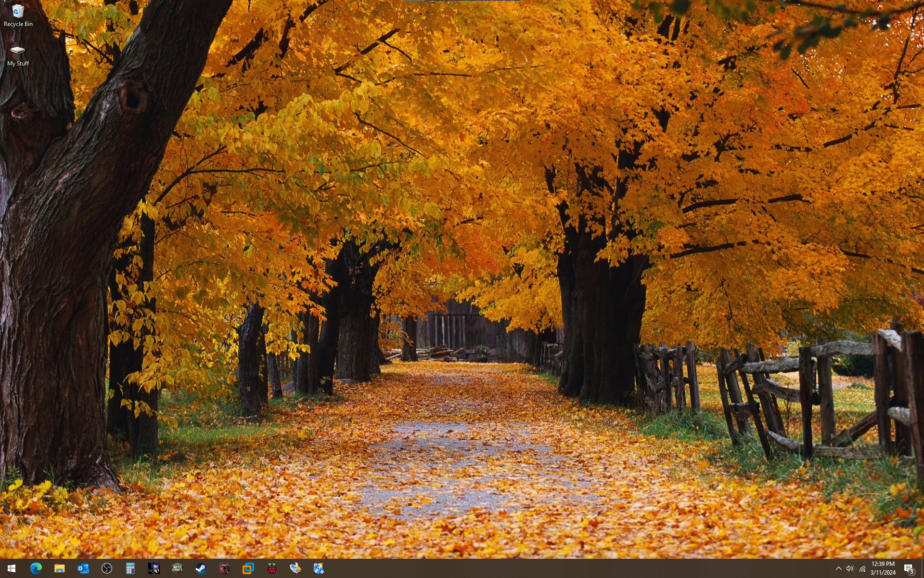Launch Microsoft Edge from the taskbar
924x578 pixels.
[x=36, y=568]
